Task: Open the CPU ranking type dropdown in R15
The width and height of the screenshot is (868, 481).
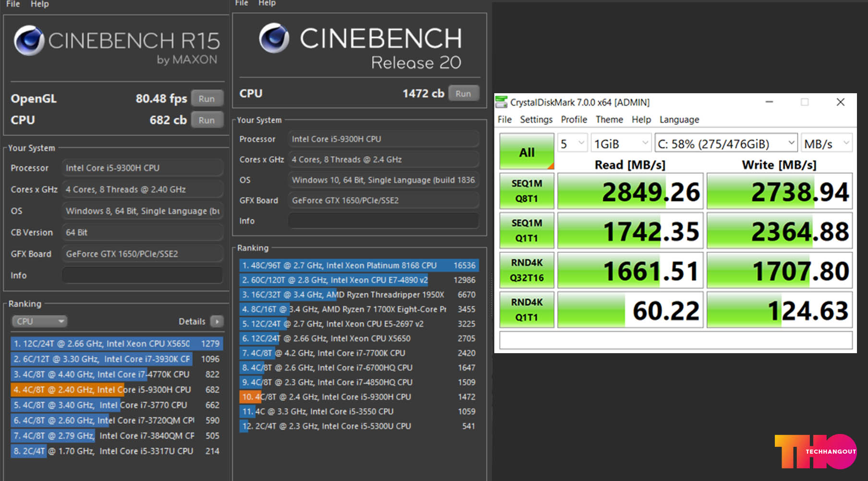Action: tap(39, 321)
